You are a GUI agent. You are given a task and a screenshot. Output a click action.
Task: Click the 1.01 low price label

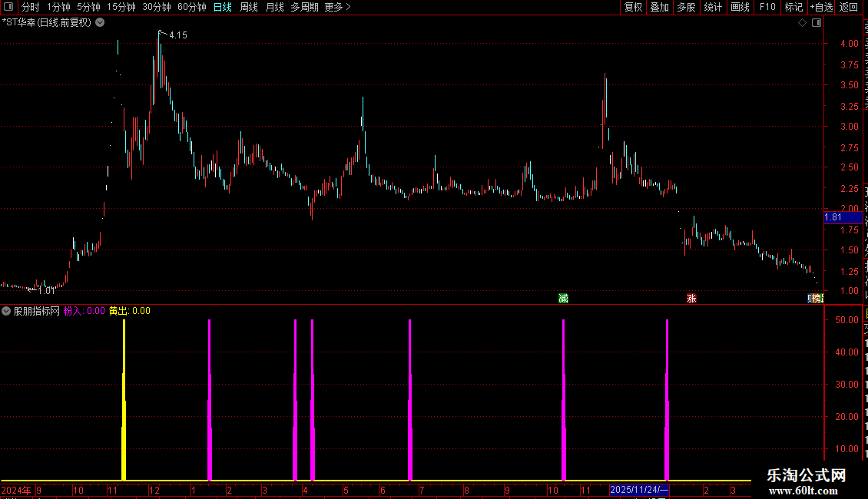47,290
